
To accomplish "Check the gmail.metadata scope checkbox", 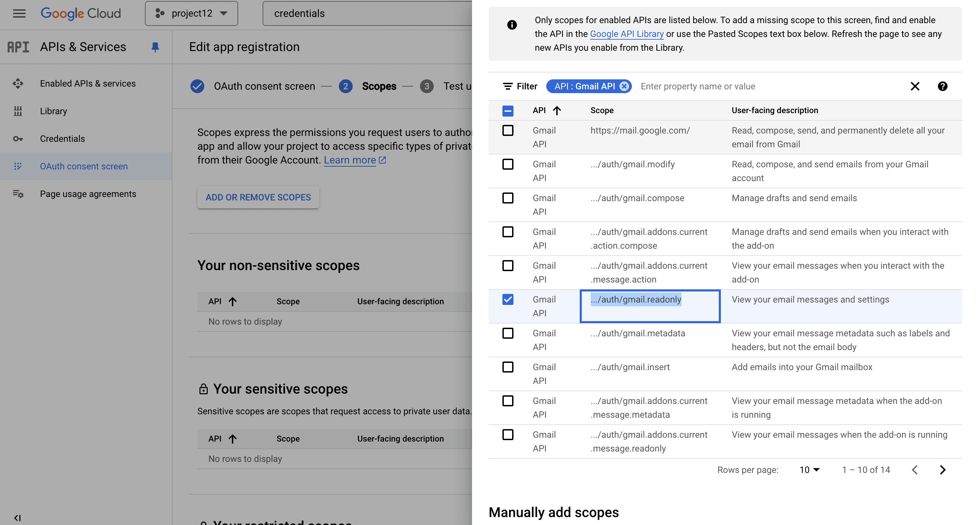I will [x=508, y=334].
